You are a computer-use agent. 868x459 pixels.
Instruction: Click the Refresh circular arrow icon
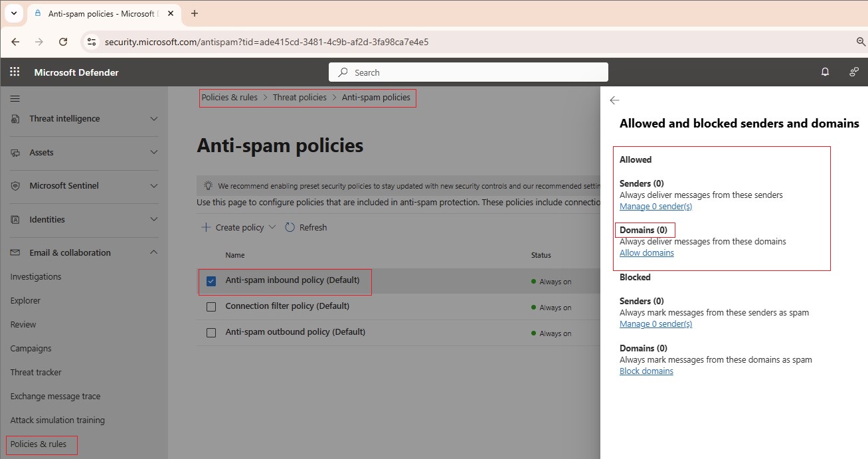click(290, 228)
